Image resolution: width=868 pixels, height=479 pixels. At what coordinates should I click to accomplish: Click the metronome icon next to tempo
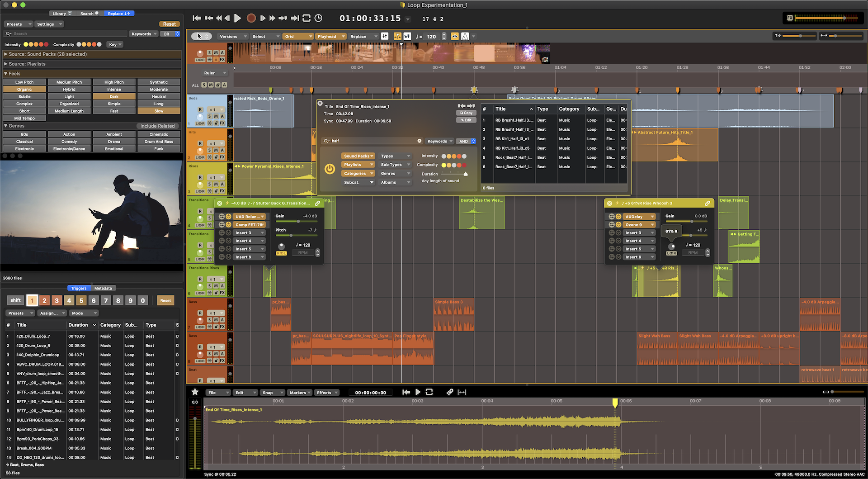tap(465, 36)
